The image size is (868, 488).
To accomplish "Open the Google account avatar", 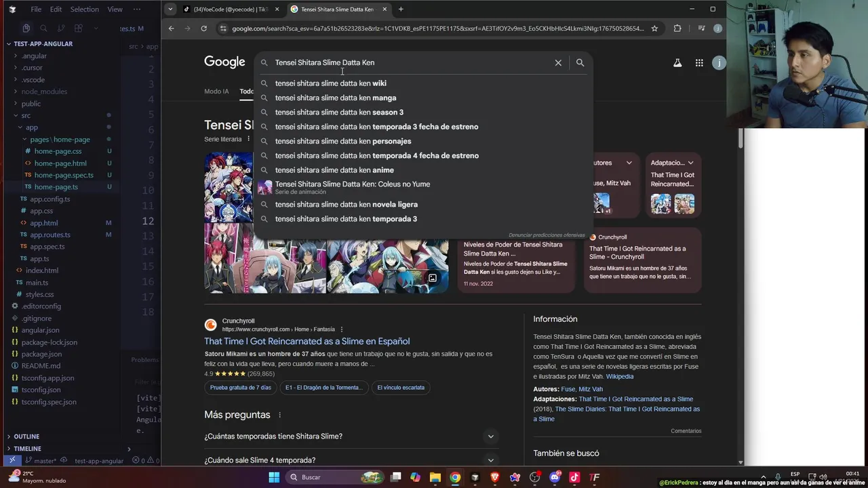I will coord(719,62).
